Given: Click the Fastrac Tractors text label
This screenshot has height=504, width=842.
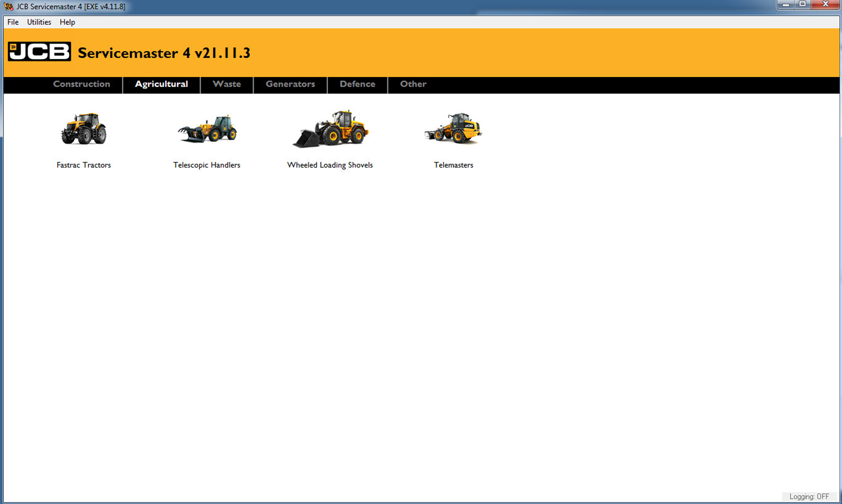Looking at the screenshot, I should click(x=83, y=165).
